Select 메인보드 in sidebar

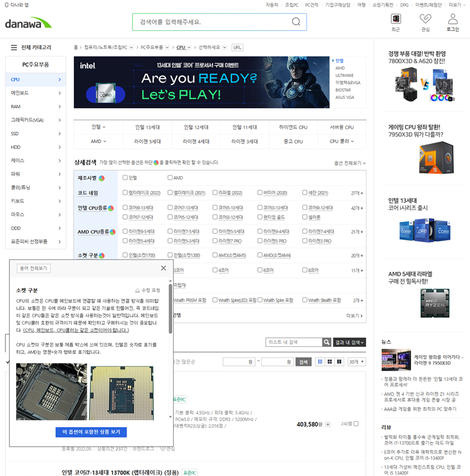coord(36,93)
